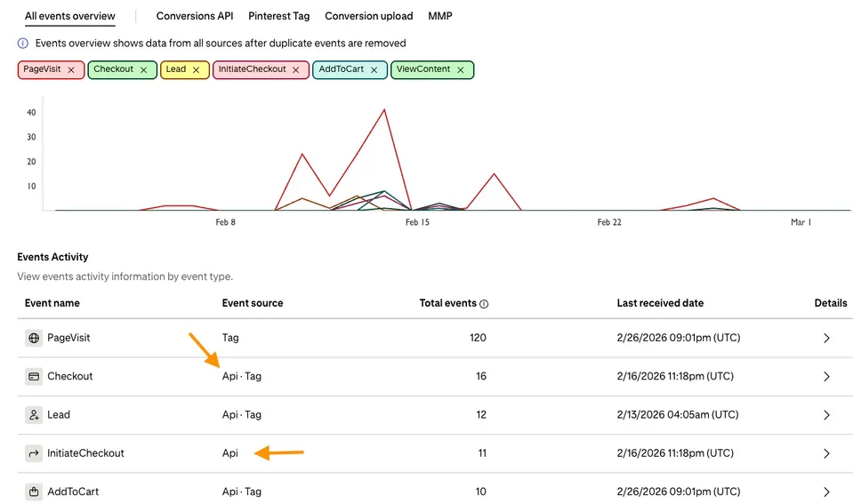Click the Lead person icon
Screen dimensions: 853x504
pyautogui.click(x=34, y=415)
